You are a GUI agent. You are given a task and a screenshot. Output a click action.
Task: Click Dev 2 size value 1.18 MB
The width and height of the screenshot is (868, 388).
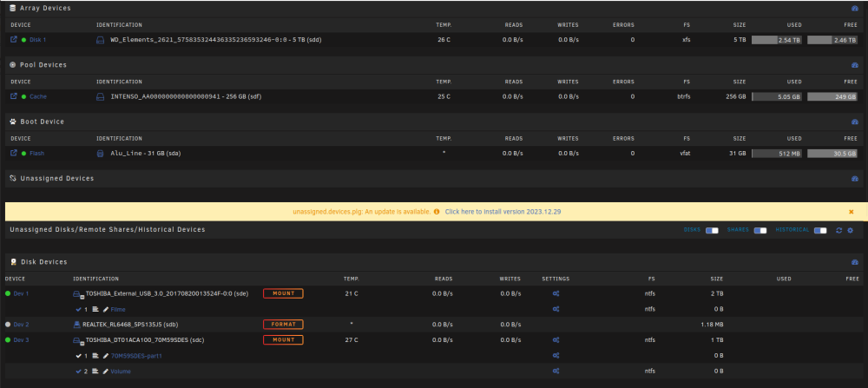[x=712, y=325]
